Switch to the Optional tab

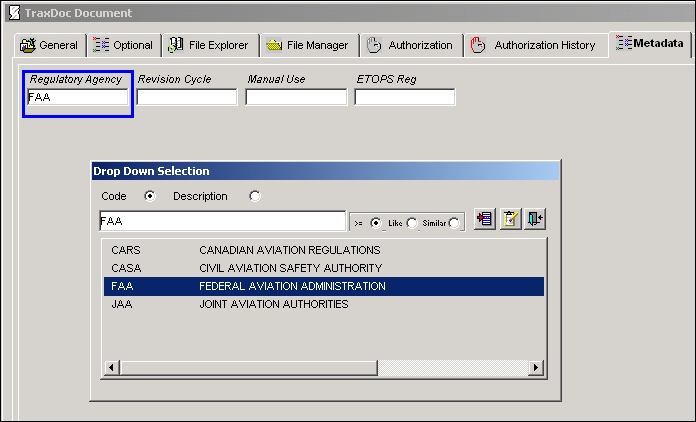(x=124, y=45)
